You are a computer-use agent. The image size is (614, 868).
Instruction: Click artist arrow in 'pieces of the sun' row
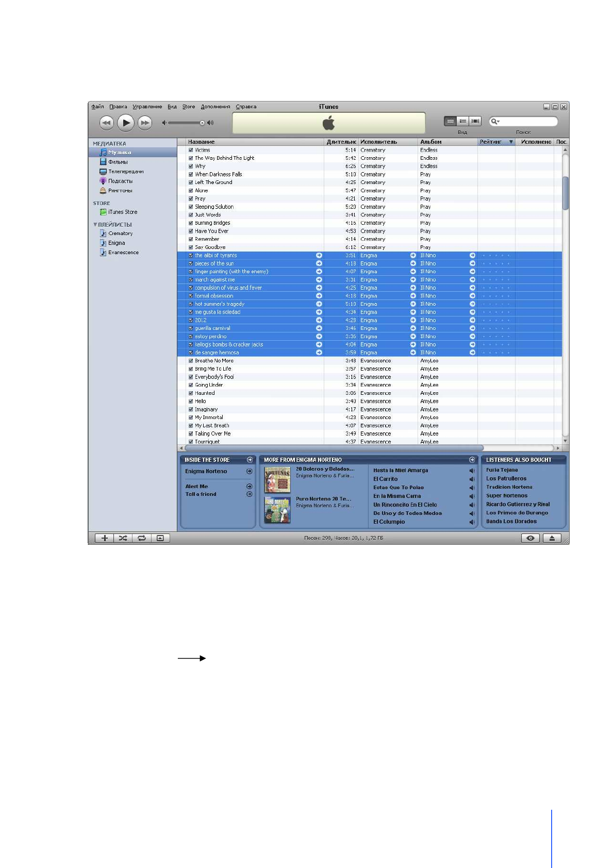tap(413, 263)
